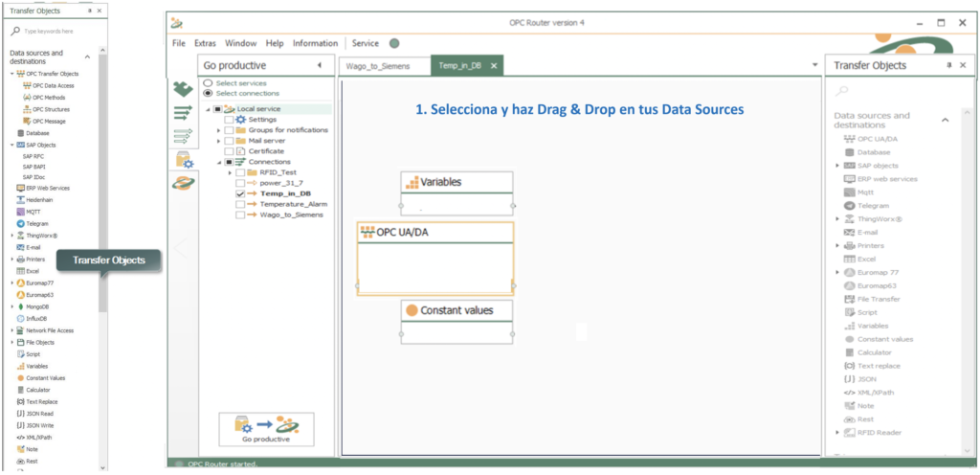Screen dimensions: 980x475
Task: Select the Constant values block on canvas
Action: click(x=457, y=321)
